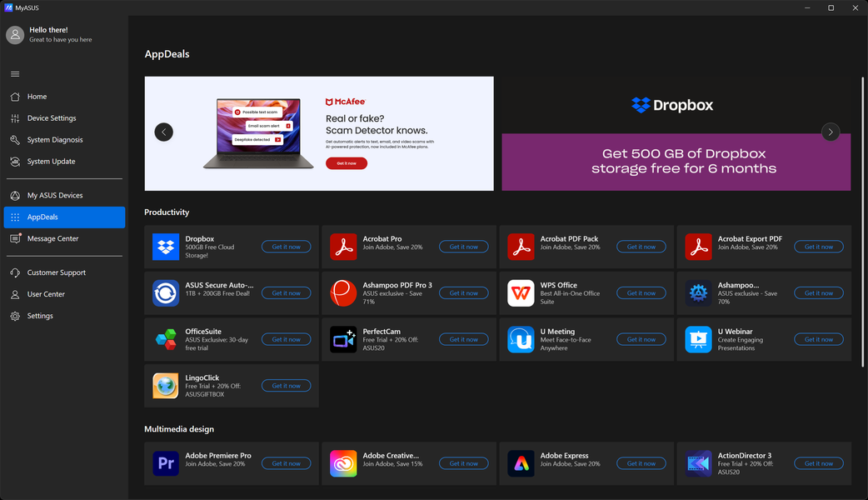The height and width of the screenshot is (500, 868).
Task: Open Message Center in sidebar
Action: [x=64, y=238]
